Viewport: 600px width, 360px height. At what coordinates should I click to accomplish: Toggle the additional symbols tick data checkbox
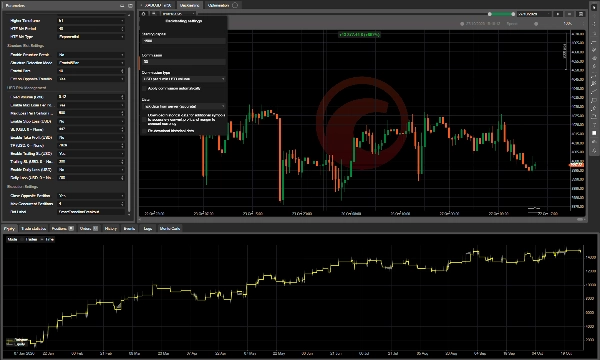point(144,119)
